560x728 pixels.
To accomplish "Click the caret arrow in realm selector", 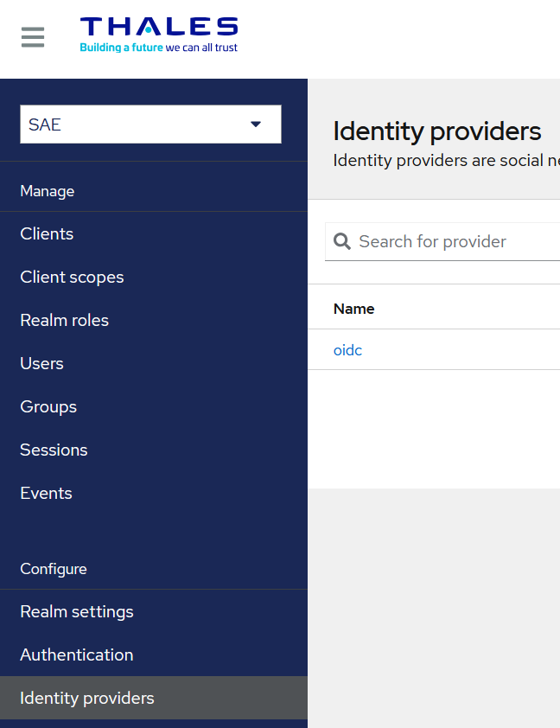I will pyautogui.click(x=256, y=125).
